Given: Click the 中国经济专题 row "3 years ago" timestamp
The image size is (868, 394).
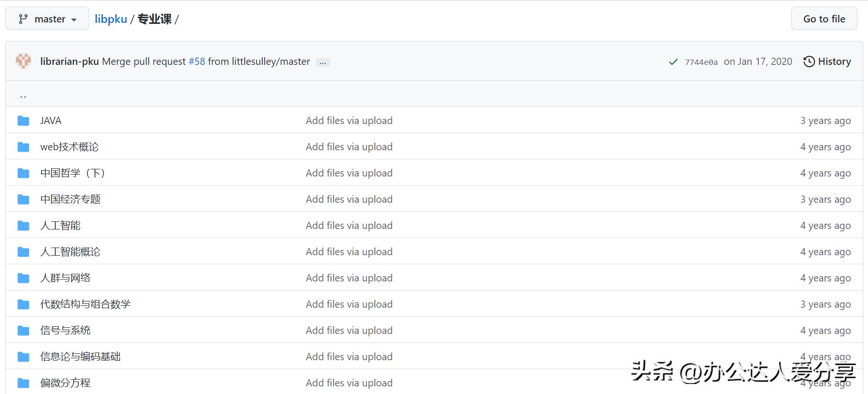Looking at the screenshot, I should [826, 200].
